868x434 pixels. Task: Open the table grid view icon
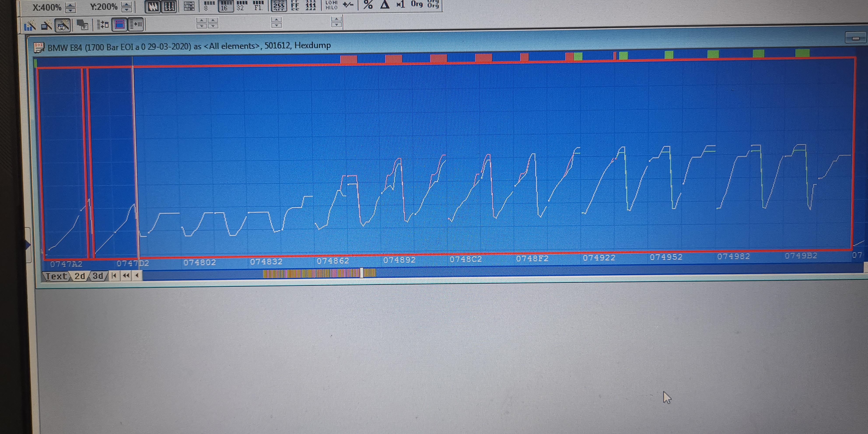(189, 6)
